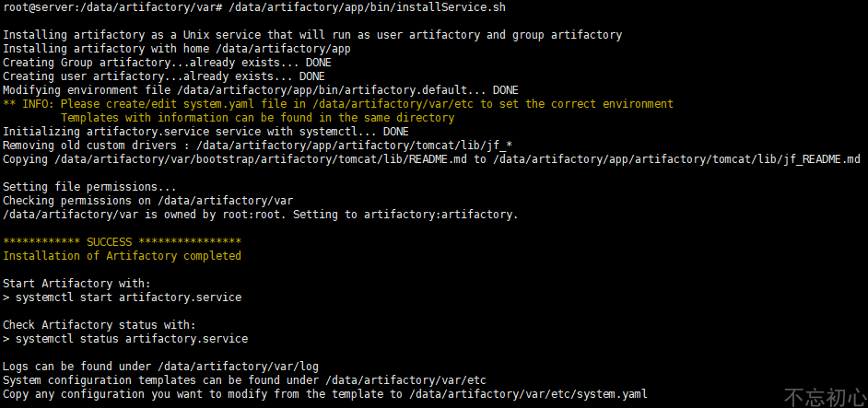Viewport: 868px width, 408px height.
Task: Click the 'Copy any configuration you want to modify' line
Action: coord(325,394)
